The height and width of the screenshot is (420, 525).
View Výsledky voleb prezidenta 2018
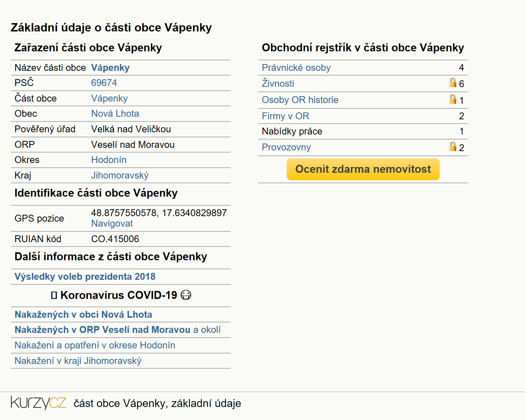(x=85, y=277)
